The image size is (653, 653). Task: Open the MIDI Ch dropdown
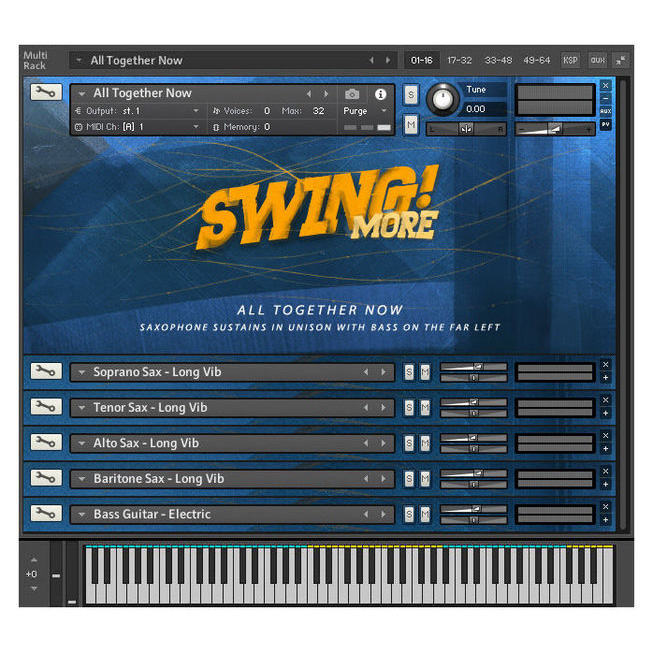(x=196, y=127)
